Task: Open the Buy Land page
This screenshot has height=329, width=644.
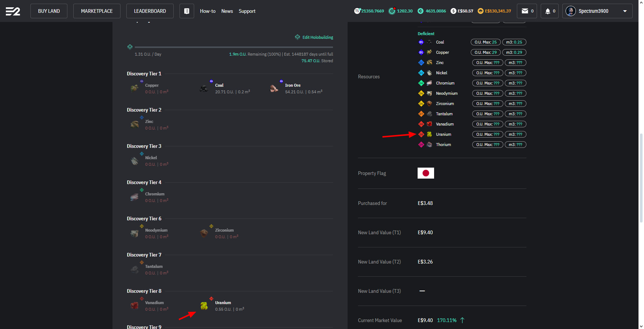Action: 49,11
